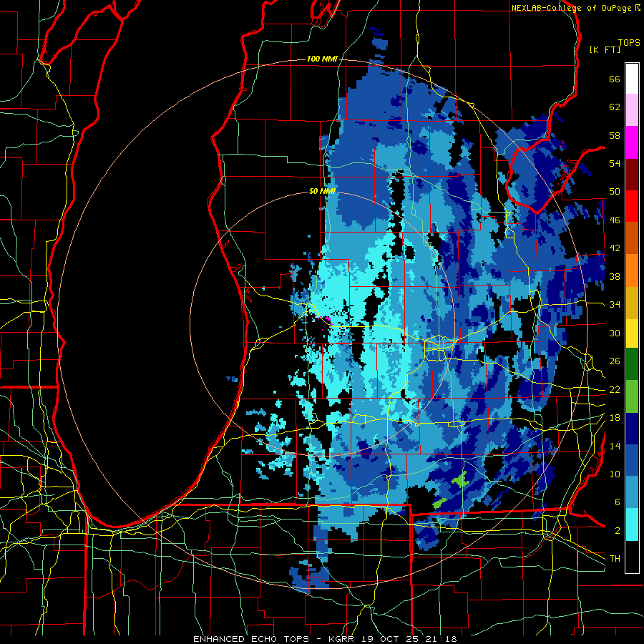644x644 pixels.
Task: Pick the yellow 34 kft legend swatch
Action: tap(632, 333)
